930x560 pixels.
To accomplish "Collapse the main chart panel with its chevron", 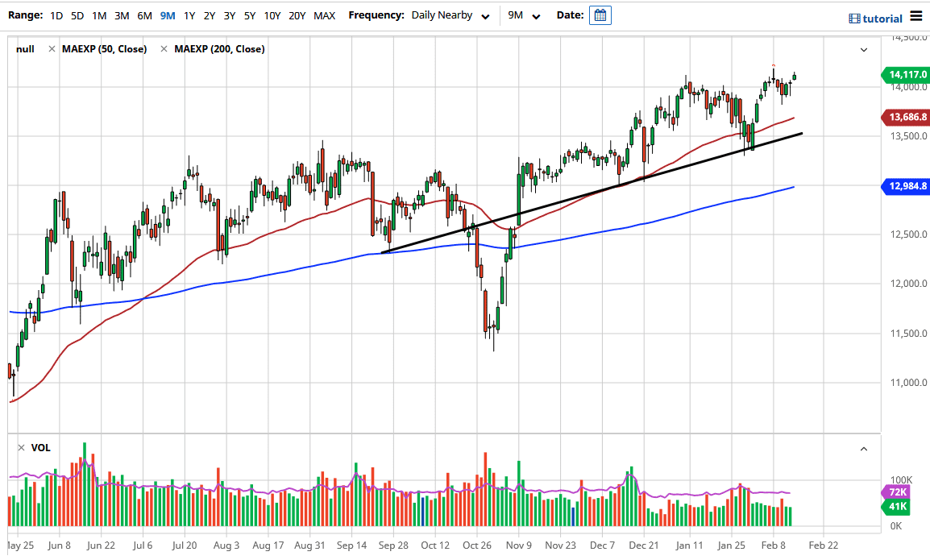I will pos(863,50).
